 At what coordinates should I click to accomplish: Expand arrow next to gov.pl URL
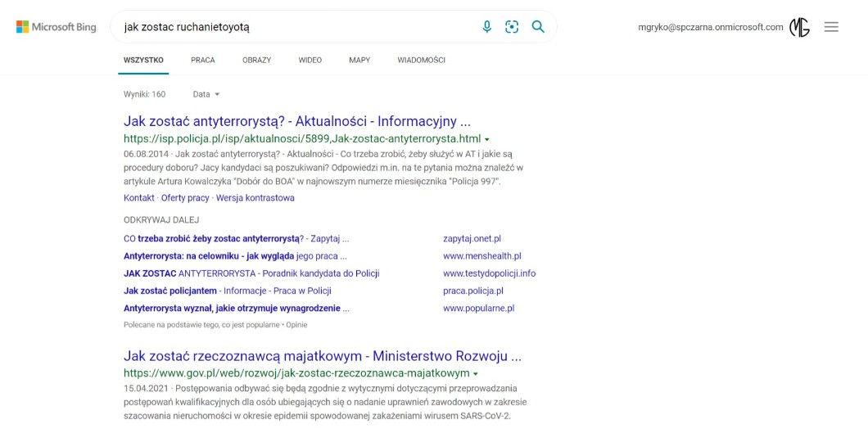pos(476,374)
